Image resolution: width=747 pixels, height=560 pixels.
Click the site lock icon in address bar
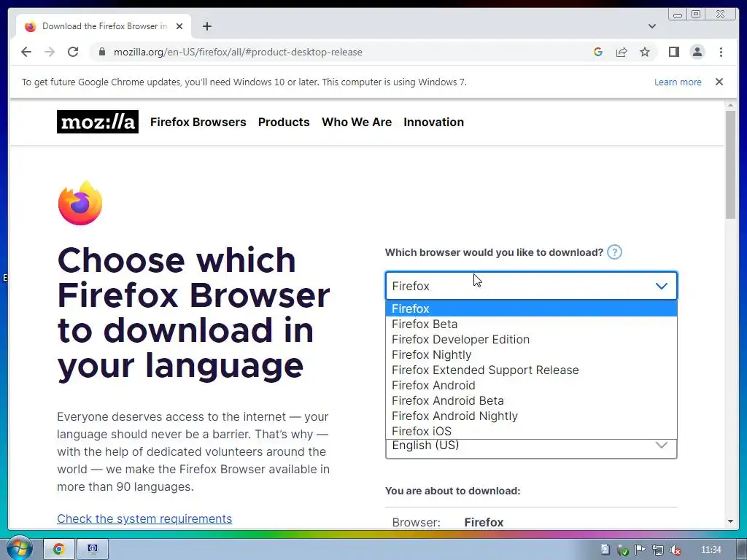click(x=101, y=52)
